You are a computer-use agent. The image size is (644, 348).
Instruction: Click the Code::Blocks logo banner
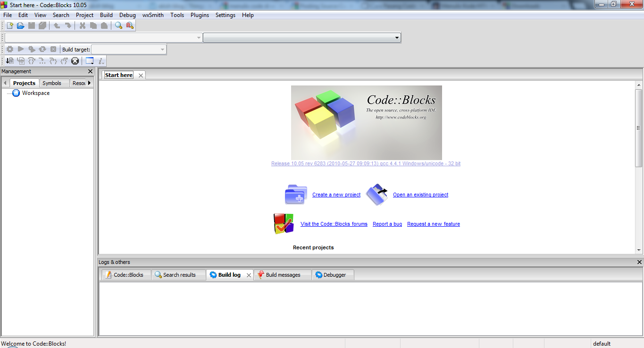(x=367, y=123)
